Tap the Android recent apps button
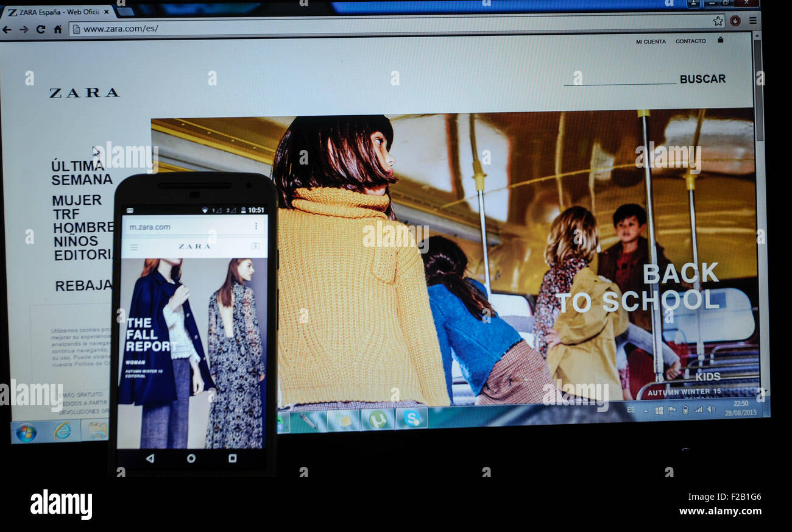792x532 pixels. (232, 458)
